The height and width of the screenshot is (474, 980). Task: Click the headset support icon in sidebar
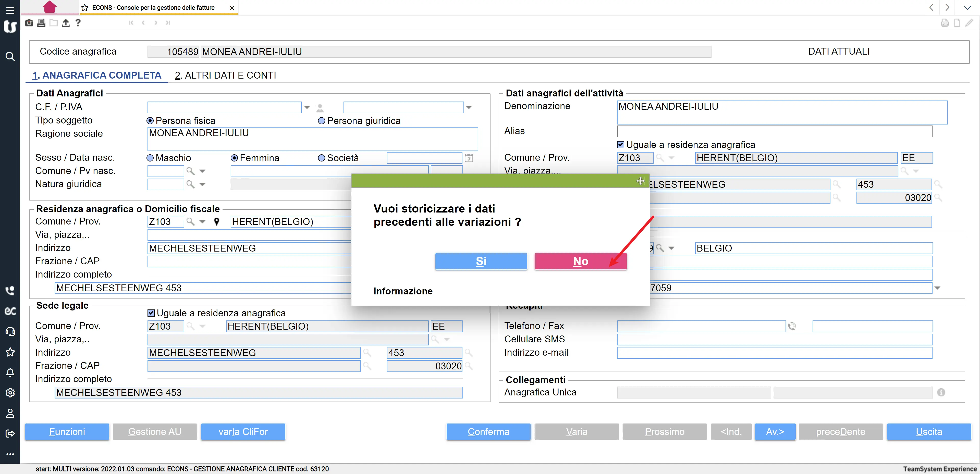tap(10, 331)
